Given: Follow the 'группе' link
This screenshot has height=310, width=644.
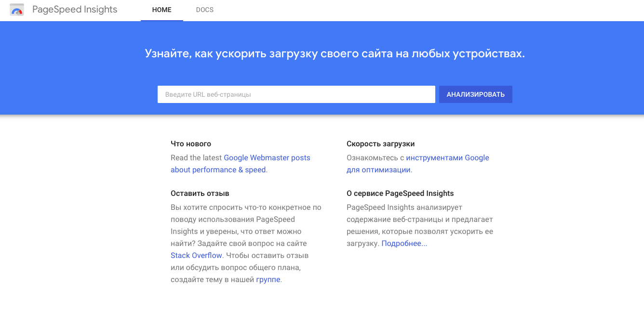Looking at the screenshot, I should pyautogui.click(x=268, y=280).
